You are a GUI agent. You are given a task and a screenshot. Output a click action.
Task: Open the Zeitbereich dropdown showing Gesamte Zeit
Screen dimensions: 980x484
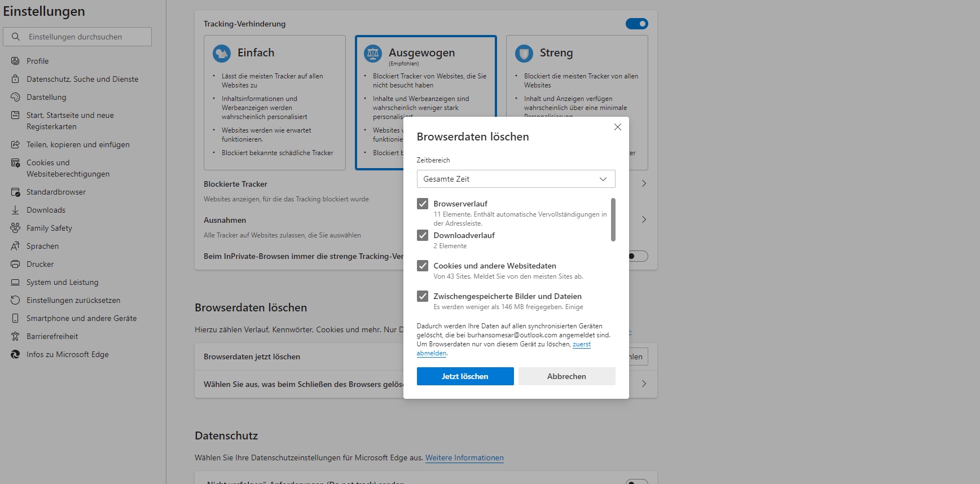(516, 179)
